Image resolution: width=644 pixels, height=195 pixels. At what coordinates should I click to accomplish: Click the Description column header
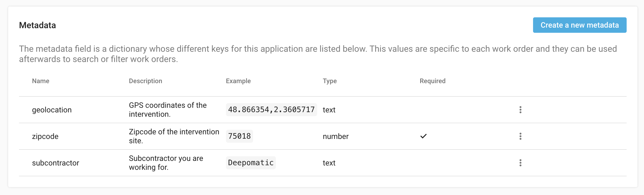145,81
